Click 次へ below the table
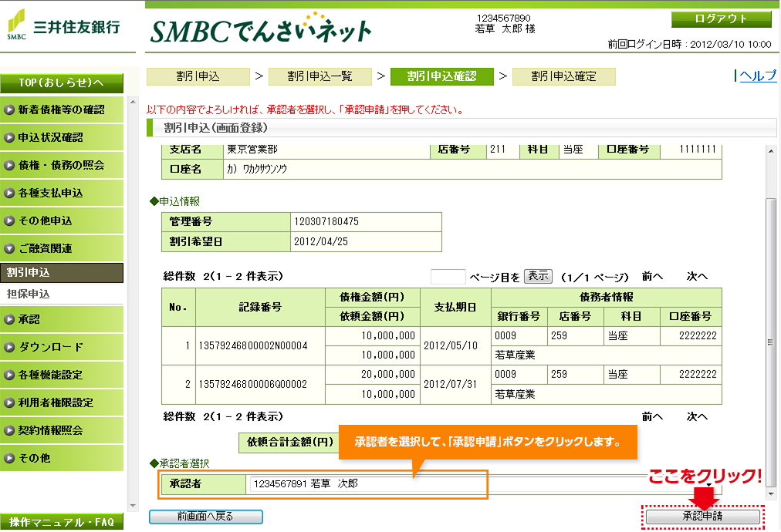 (697, 416)
